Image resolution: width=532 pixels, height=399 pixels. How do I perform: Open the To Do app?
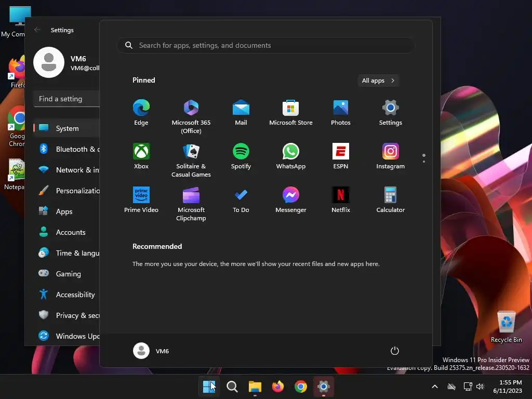click(x=241, y=199)
